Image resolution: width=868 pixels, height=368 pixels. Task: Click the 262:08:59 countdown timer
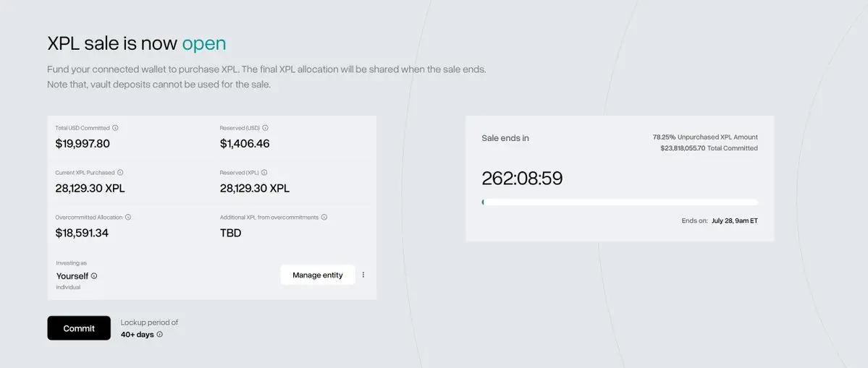(522, 179)
